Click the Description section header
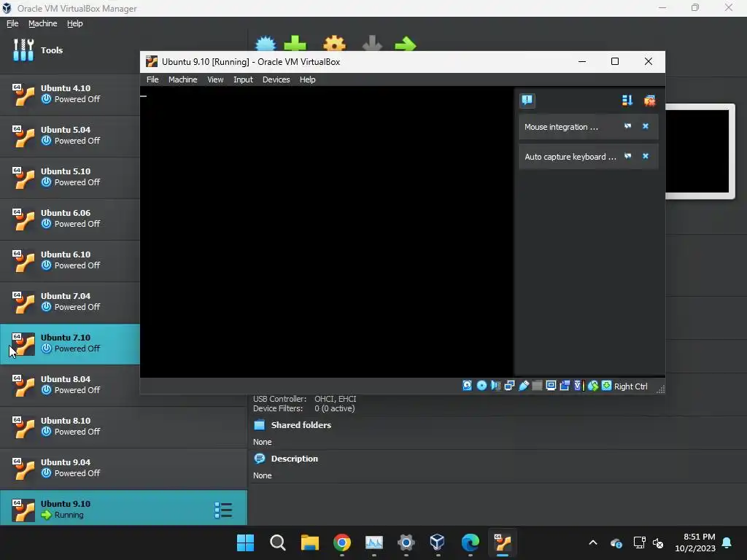The height and width of the screenshot is (560, 747). pyautogui.click(x=294, y=459)
